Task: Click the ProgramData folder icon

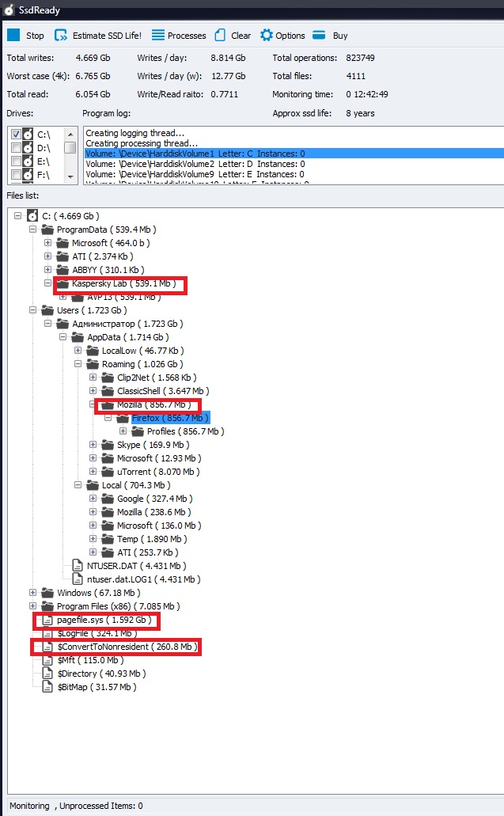Action: tap(47, 230)
